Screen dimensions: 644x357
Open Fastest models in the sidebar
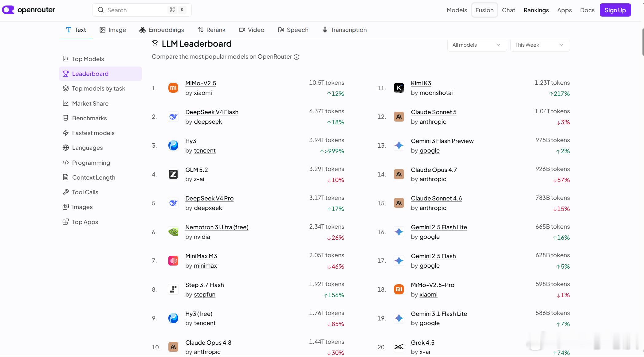coord(100,133)
